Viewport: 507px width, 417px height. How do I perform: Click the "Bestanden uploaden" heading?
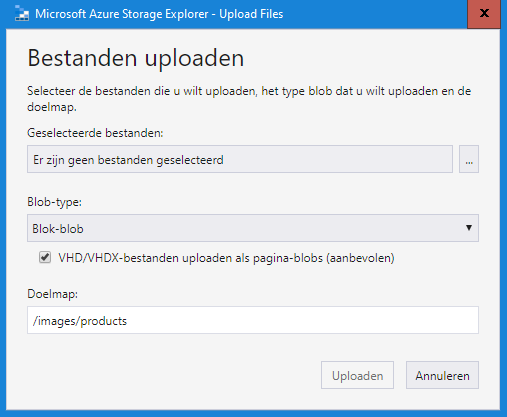pyautogui.click(x=136, y=58)
